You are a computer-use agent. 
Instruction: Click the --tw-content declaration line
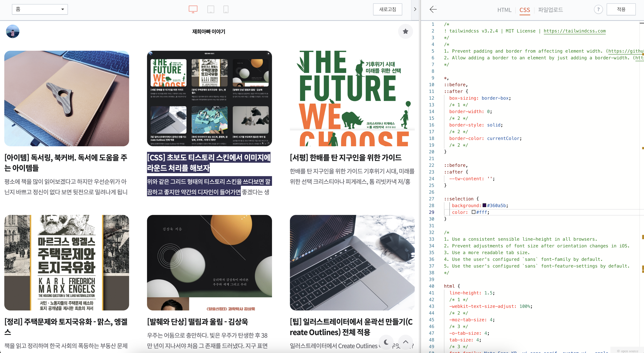click(x=472, y=179)
